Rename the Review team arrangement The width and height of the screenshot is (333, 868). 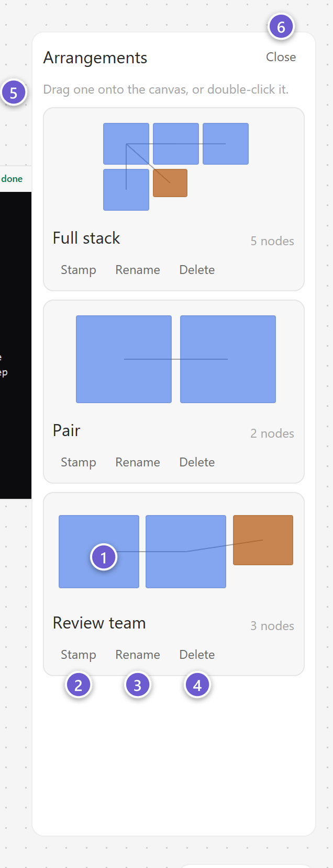[138, 655]
